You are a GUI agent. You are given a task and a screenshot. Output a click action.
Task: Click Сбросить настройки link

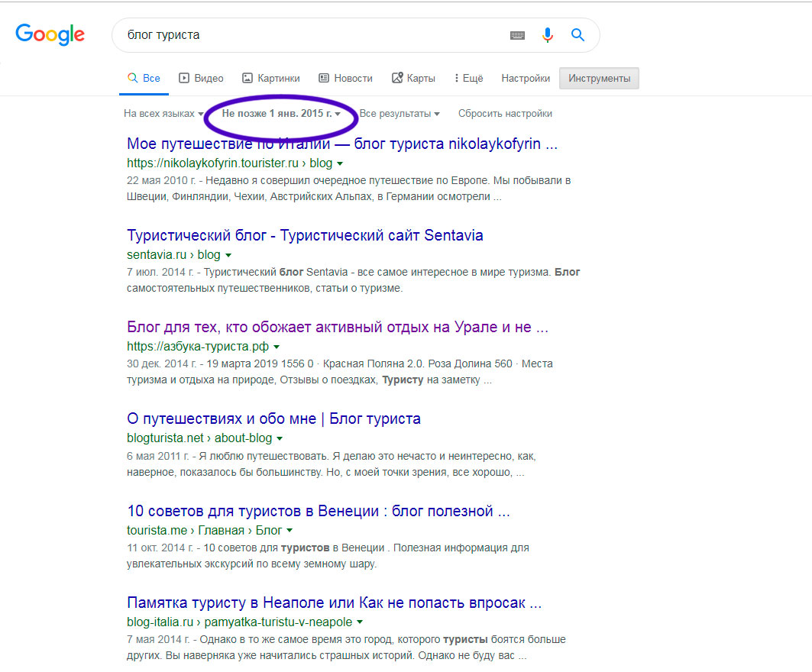point(505,113)
